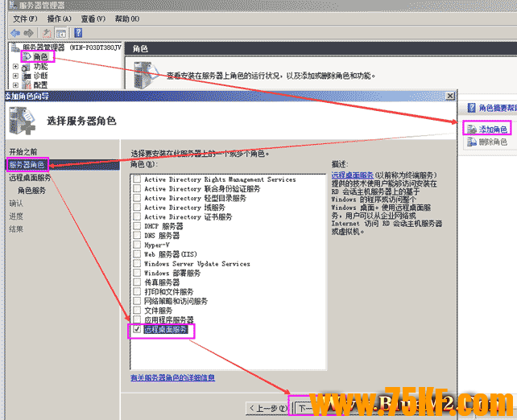Go to 远程桌面服务 wizard step
The height and width of the screenshot is (420, 517).
click(x=30, y=178)
